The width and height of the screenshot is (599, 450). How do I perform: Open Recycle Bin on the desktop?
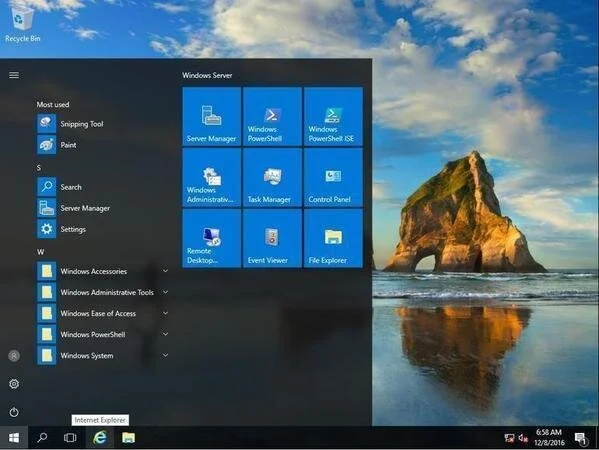(23, 23)
